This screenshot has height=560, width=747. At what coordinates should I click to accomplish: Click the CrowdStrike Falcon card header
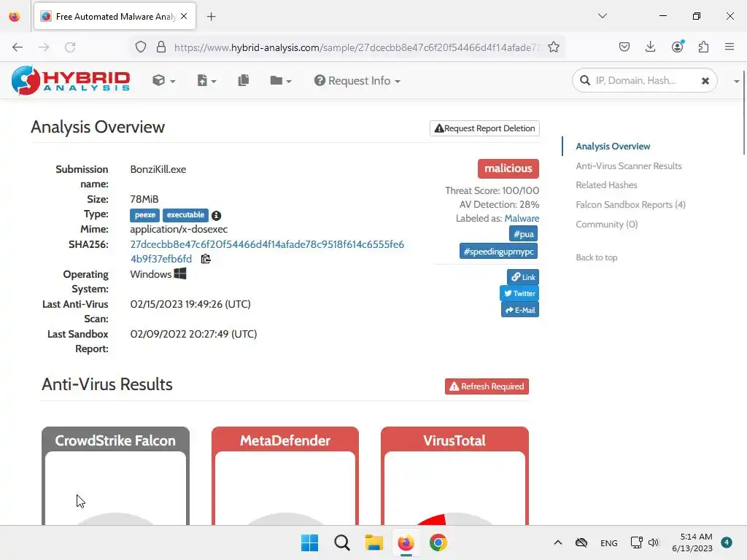coord(115,440)
